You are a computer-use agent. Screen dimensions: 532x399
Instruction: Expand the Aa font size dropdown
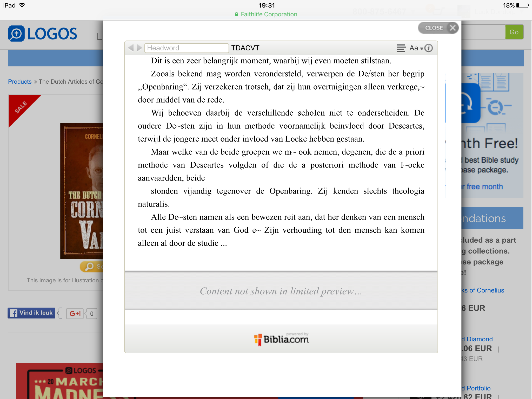click(416, 48)
